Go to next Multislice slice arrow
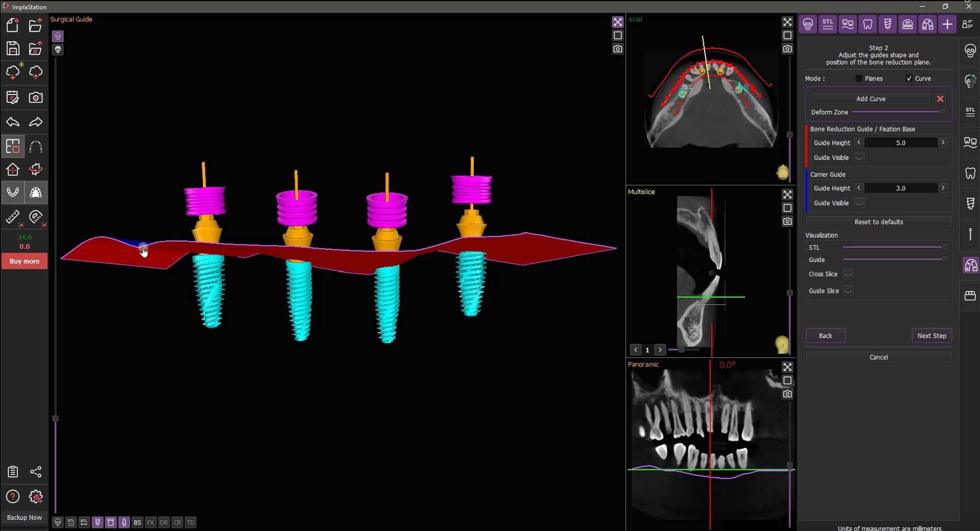Viewport: 980px width, 531px height. (x=660, y=350)
